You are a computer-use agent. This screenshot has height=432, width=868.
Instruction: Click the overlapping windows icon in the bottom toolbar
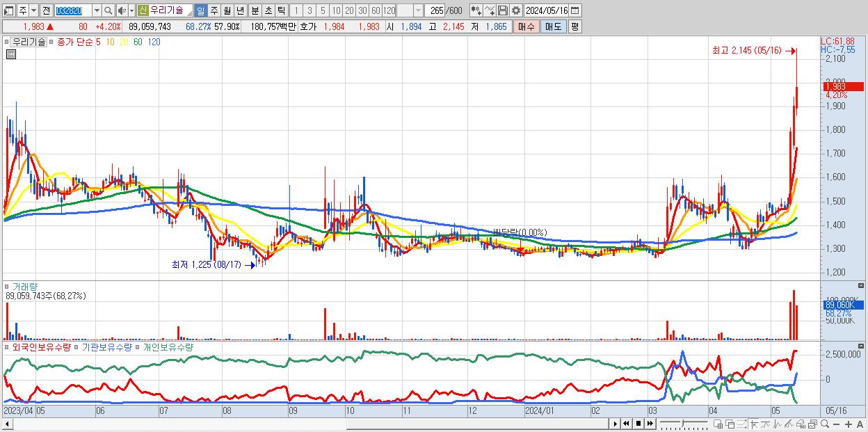(730, 424)
